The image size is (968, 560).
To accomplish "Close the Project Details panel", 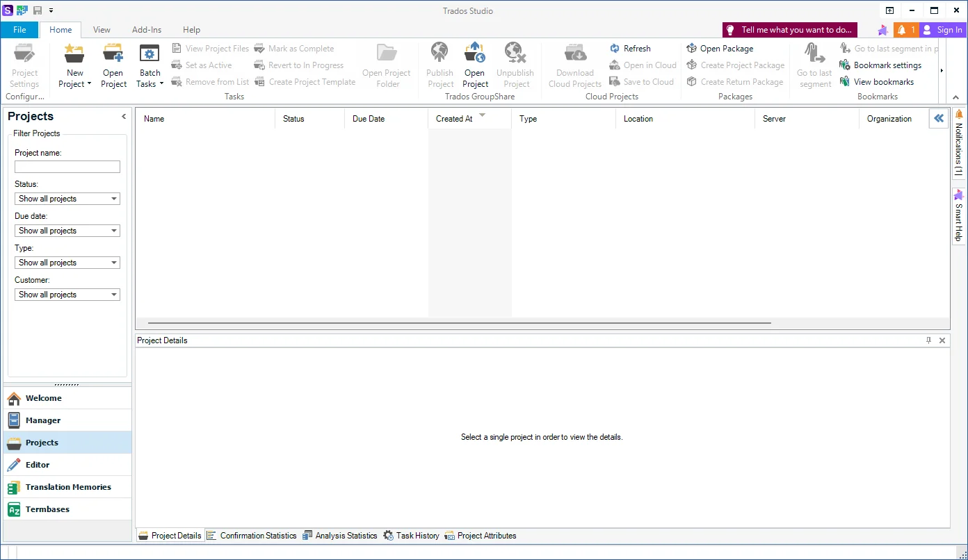I will tap(942, 340).
